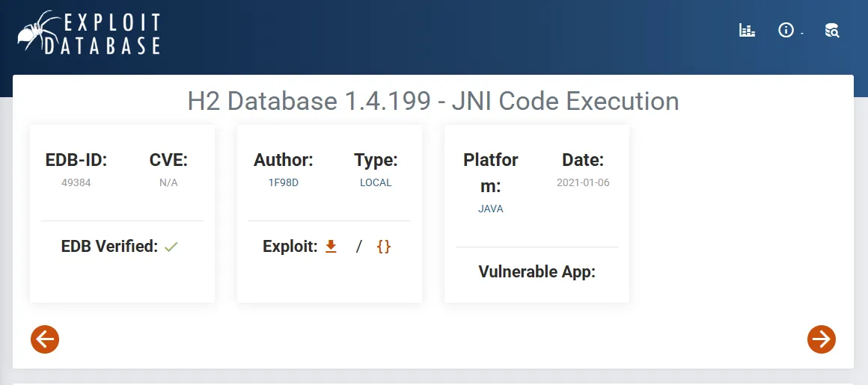Open the database search icon
The width and height of the screenshot is (868, 385).
pyautogui.click(x=832, y=31)
